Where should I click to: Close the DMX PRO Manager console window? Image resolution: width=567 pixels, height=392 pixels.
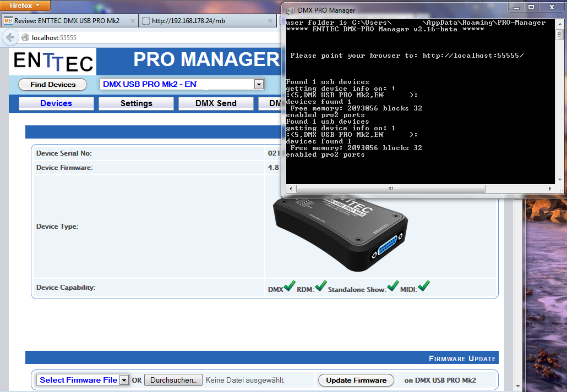coord(552,7)
